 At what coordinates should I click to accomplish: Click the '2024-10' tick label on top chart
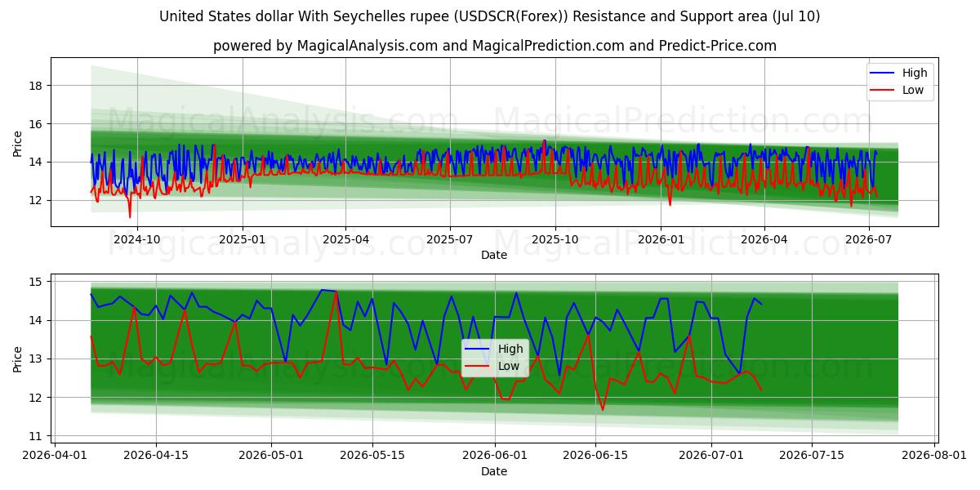coord(136,240)
